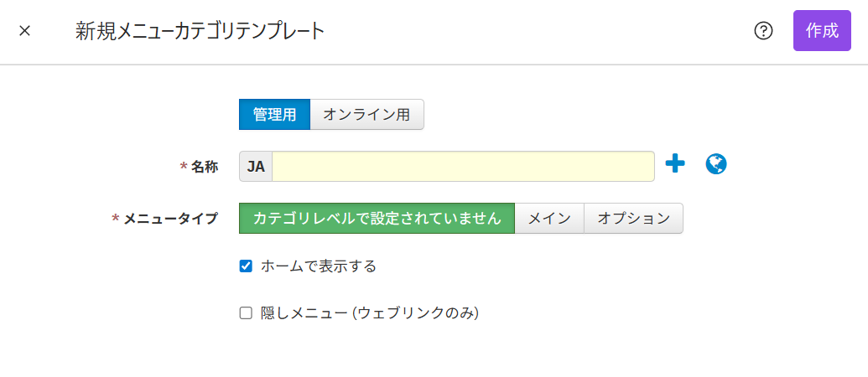The height and width of the screenshot is (377, 868).
Task: Select カテゴリレベルで設定されていません menu type
Action: point(377,219)
